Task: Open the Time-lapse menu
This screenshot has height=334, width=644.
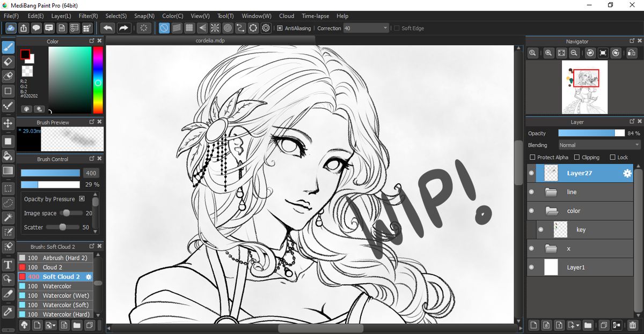Action: [x=316, y=16]
